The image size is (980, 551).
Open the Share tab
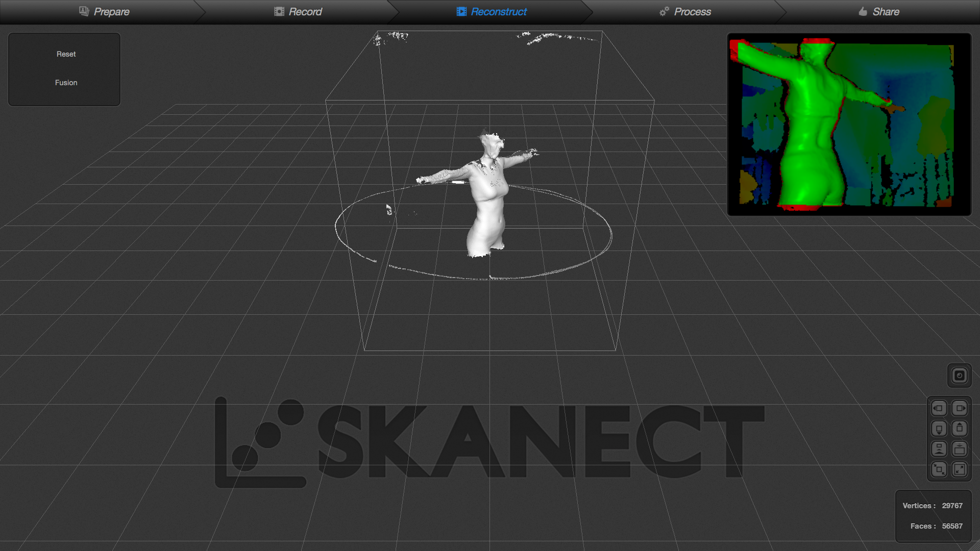(878, 12)
